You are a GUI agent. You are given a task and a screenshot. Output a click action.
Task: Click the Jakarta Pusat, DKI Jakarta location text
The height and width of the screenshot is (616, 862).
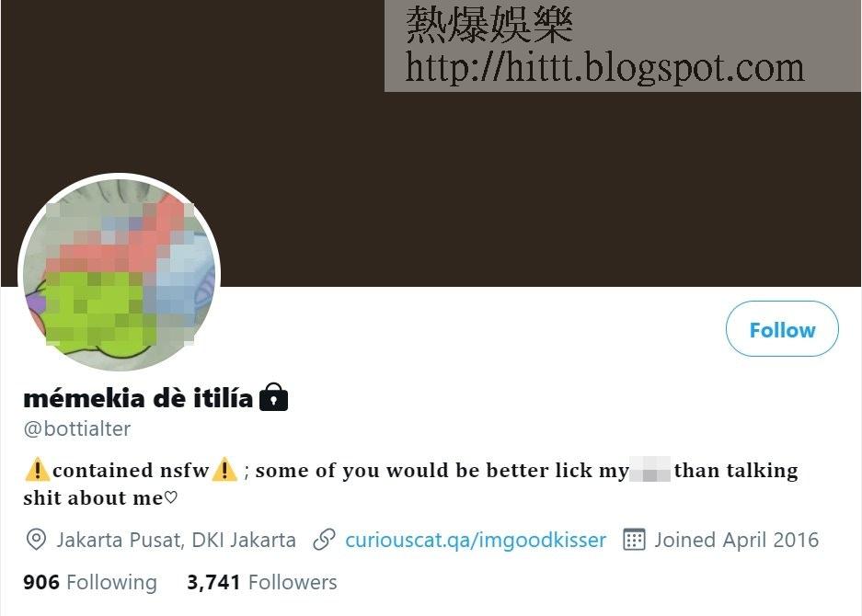176,540
